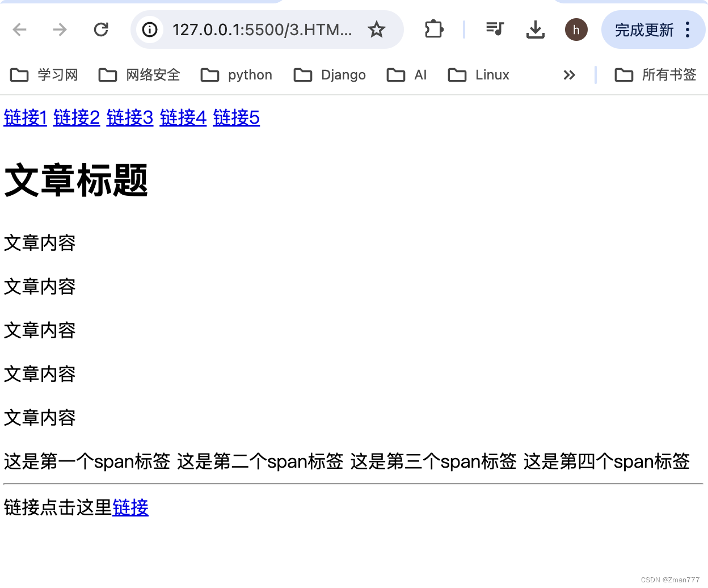Click the profile avatar circled h
This screenshot has width=708, height=588.
click(576, 30)
